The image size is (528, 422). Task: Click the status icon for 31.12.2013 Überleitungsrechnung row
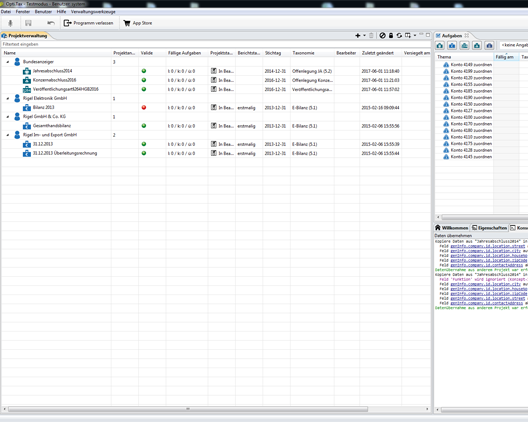tap(213, 153)
